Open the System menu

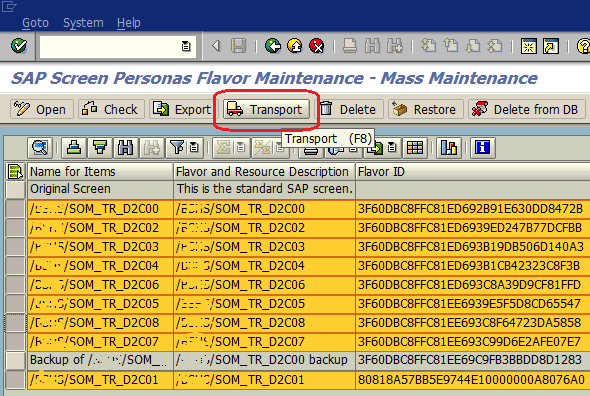83,23
